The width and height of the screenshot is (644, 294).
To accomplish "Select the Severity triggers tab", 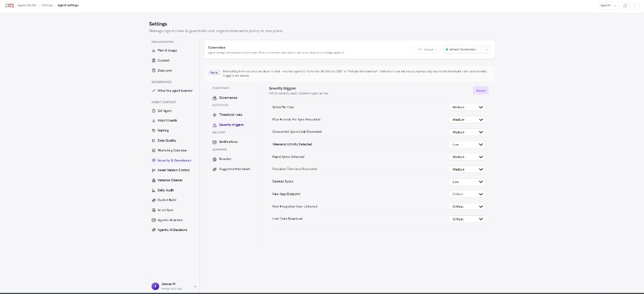I will tap(228, 125).
